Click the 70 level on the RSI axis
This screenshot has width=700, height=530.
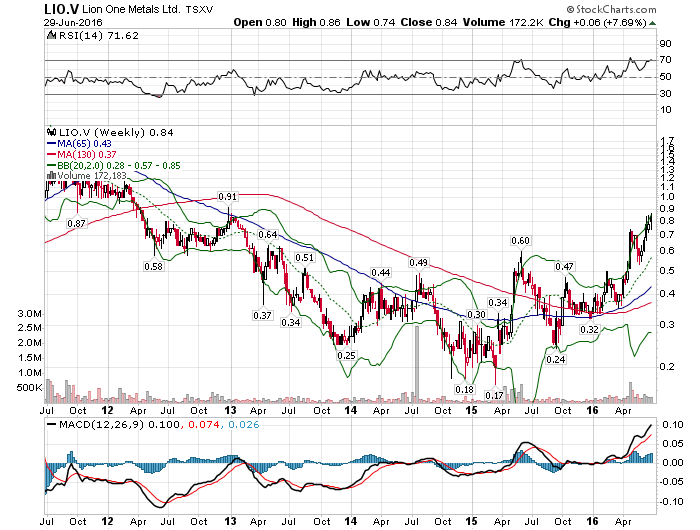[x=665, y=59]
